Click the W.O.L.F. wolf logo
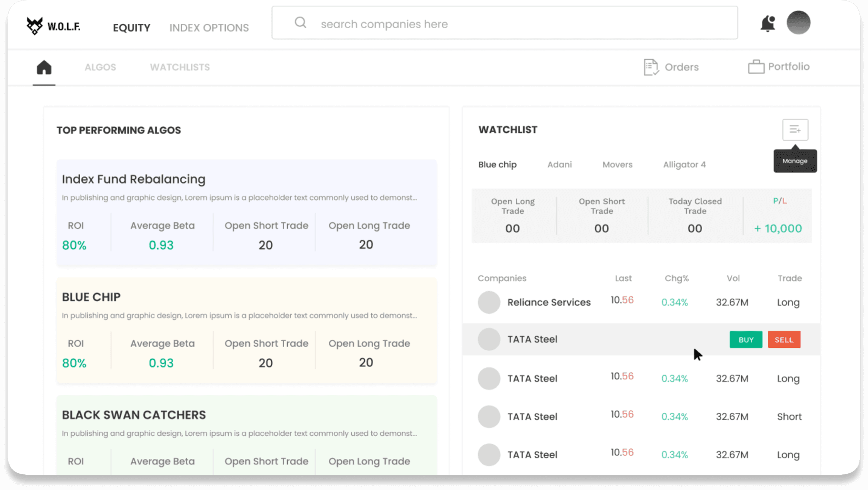 [53, 26]
